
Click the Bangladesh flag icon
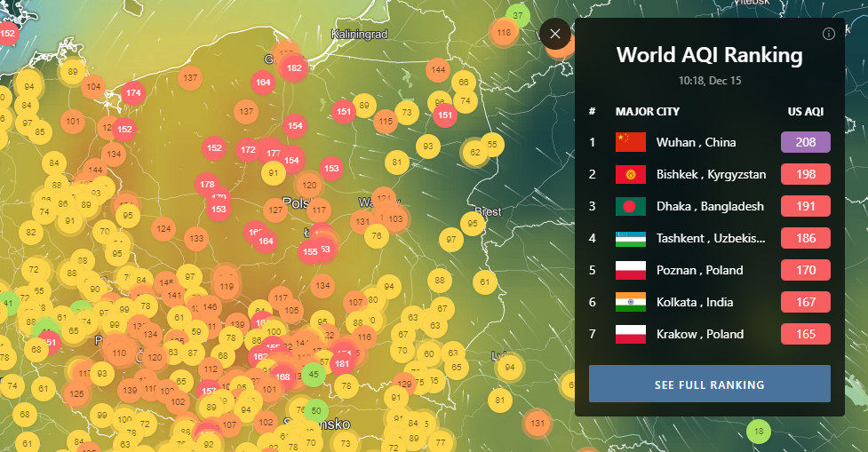[631, 206]
